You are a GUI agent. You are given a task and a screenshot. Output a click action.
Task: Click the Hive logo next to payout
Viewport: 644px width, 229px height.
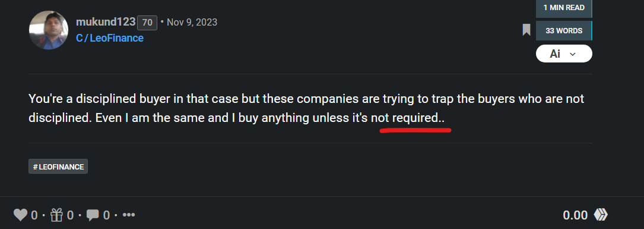coord(601,215)
